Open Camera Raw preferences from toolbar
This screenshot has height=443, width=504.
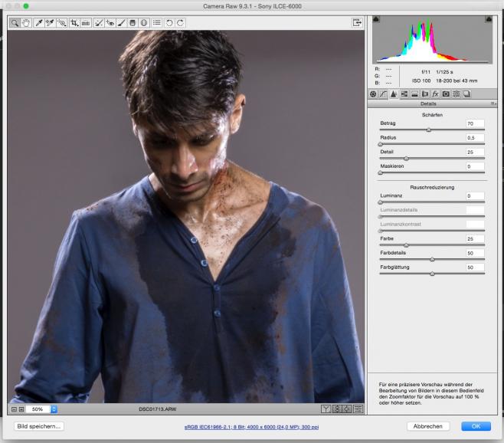point(157,23)
